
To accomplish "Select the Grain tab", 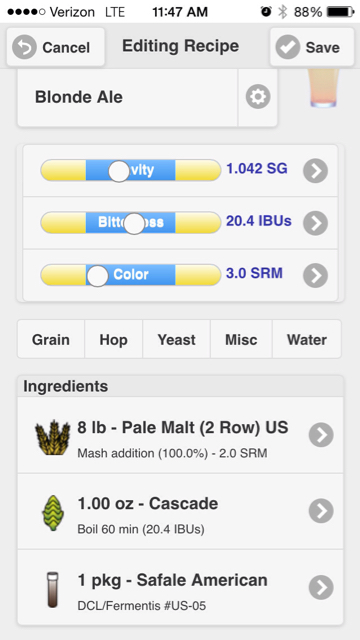I will tap(51, 339).
